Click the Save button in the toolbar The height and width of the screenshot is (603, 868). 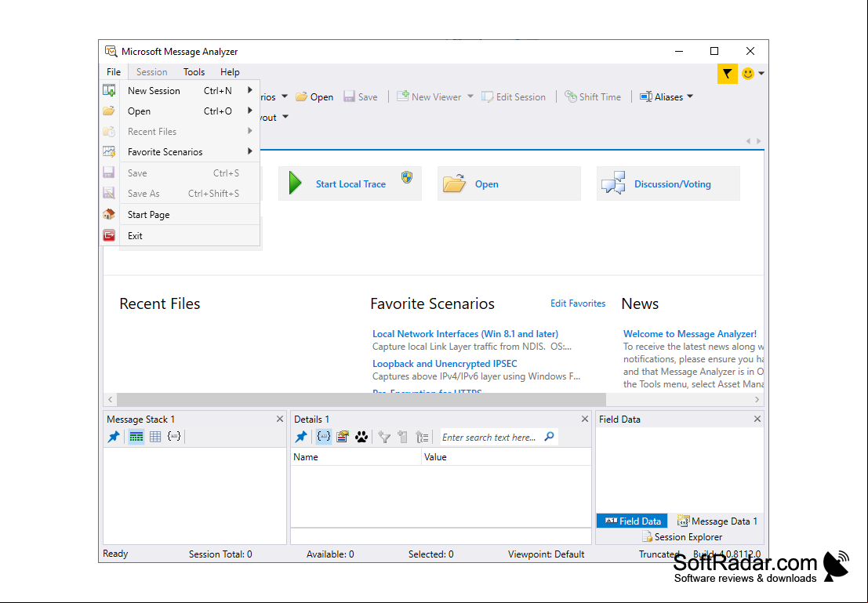pos(361,97)
